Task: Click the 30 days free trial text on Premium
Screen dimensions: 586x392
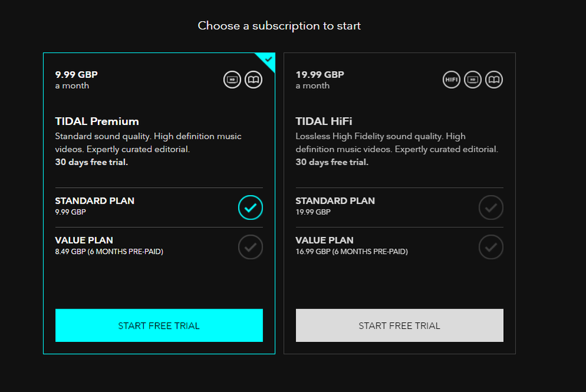Action: click(91, 162)
